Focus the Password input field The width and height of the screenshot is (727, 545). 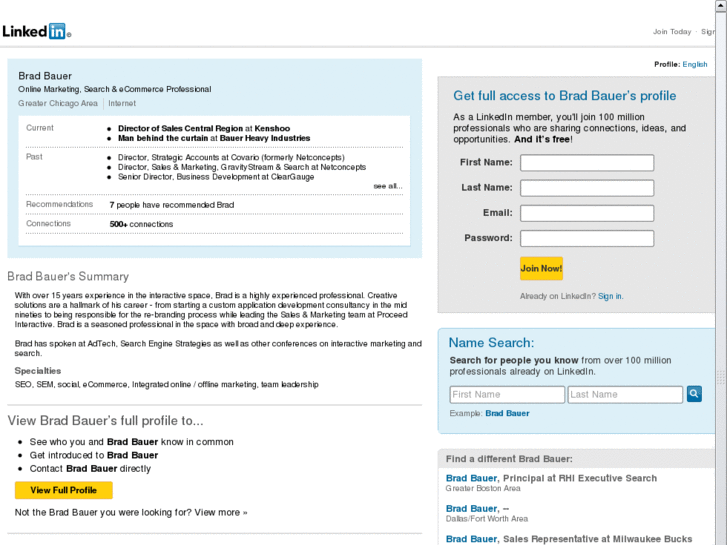587,238
